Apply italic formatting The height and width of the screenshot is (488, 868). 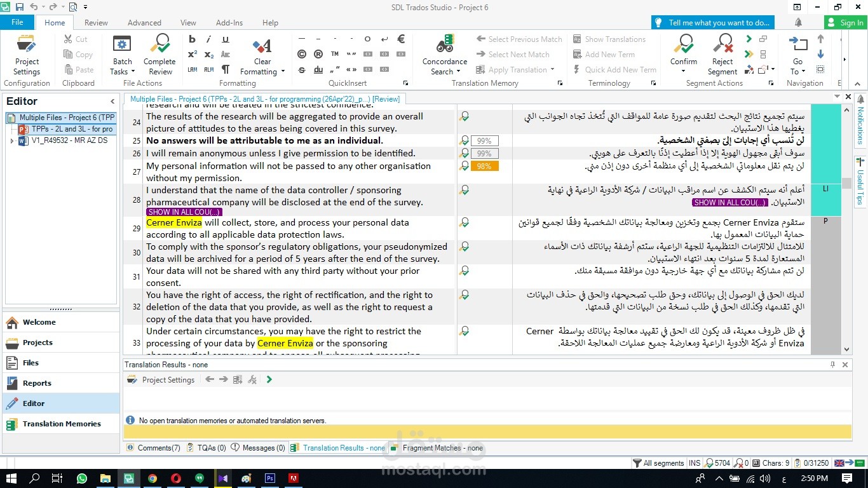click(x=209, y=39)
